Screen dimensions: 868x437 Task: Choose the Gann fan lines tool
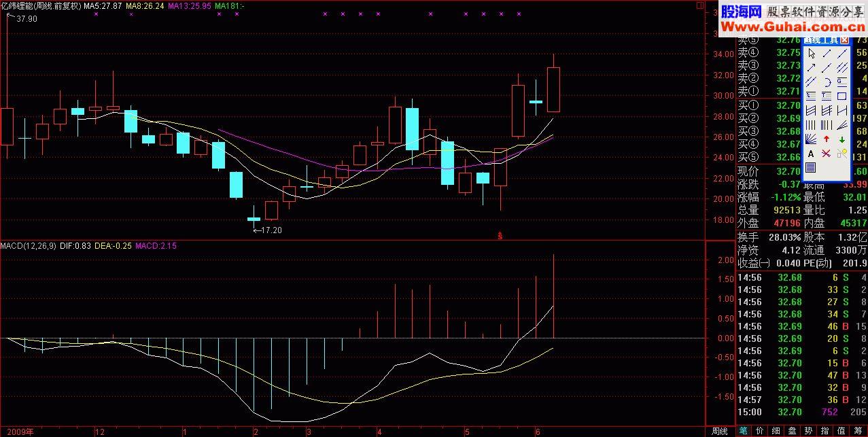pyautogui.click(x=811, y=139)
